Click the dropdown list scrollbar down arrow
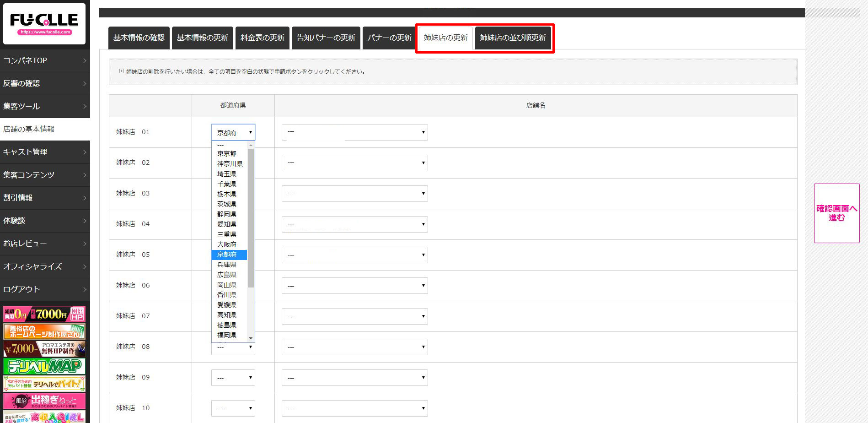Image resolution: width=868 pixels, height=423 pixels. pos(251,338)
